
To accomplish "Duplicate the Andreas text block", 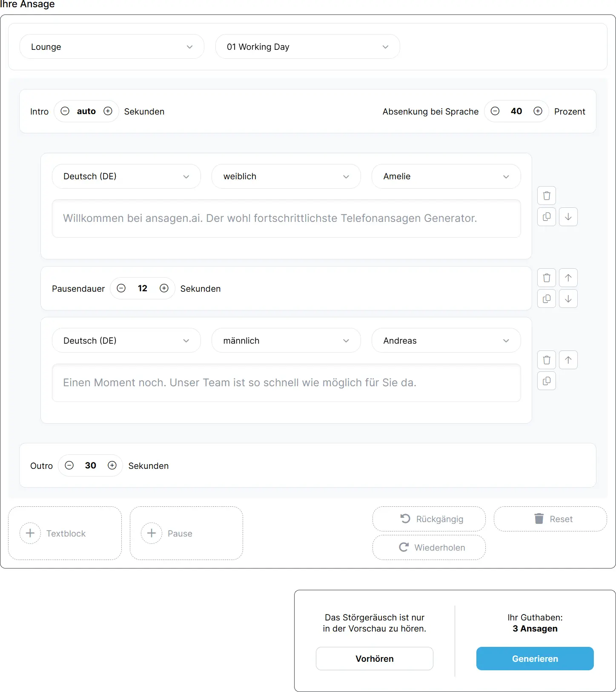I will click(x=547, y=381).
